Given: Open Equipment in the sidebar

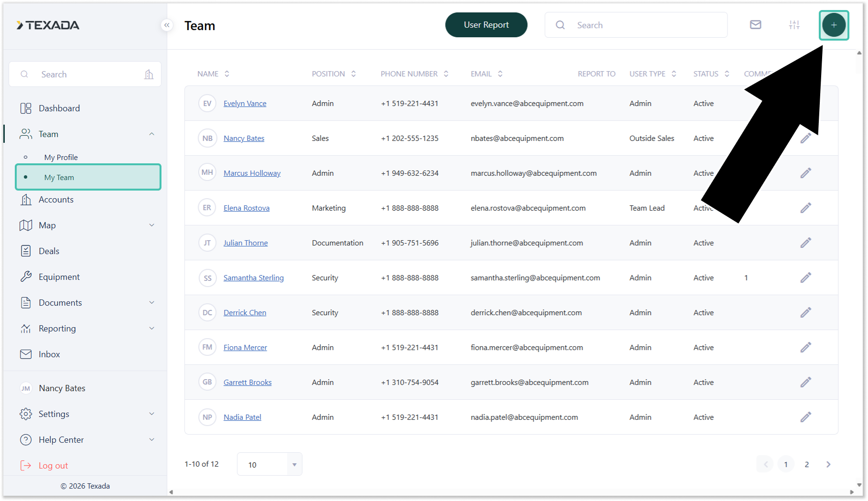Looking at the screenshot, I should [x=59, y=277].
